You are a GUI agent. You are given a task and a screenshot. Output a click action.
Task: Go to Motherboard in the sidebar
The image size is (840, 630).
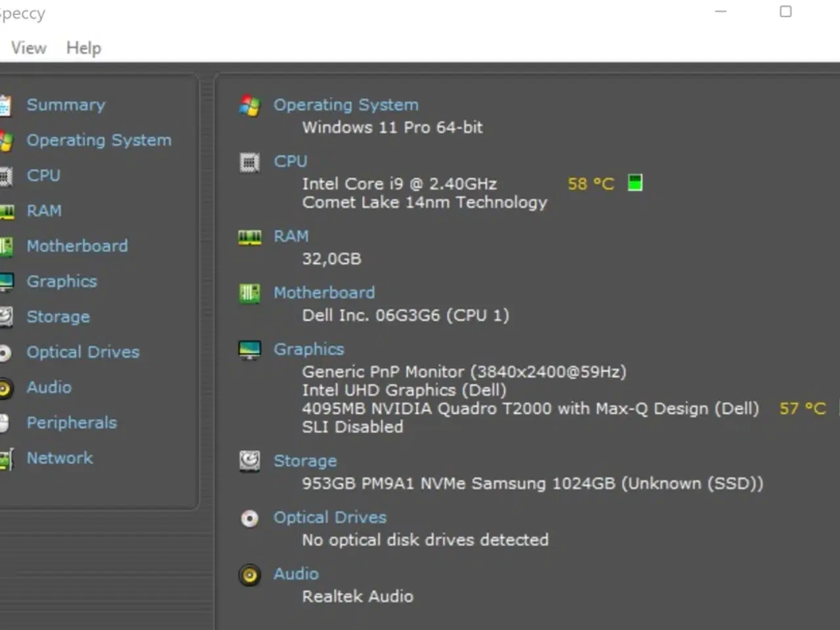(x=77, y=246)
